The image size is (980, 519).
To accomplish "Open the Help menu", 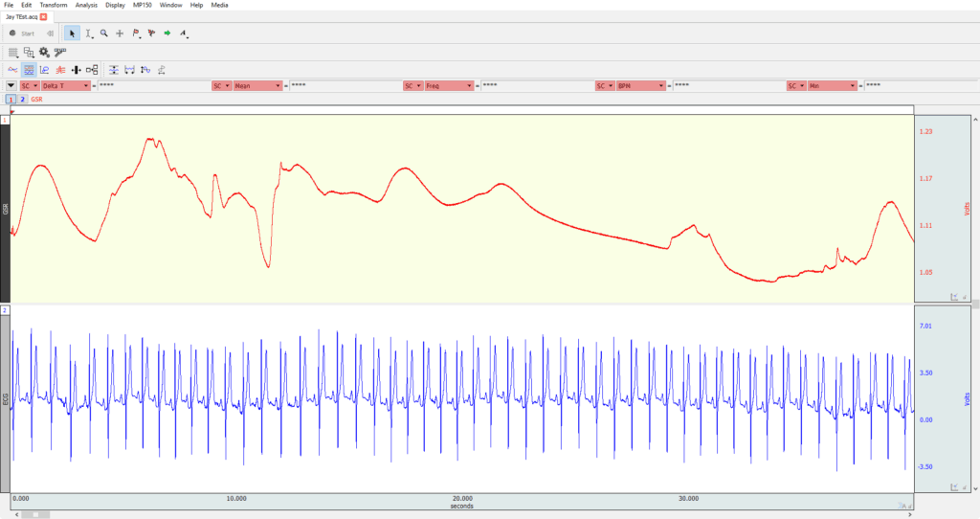I will coord(196,5).
